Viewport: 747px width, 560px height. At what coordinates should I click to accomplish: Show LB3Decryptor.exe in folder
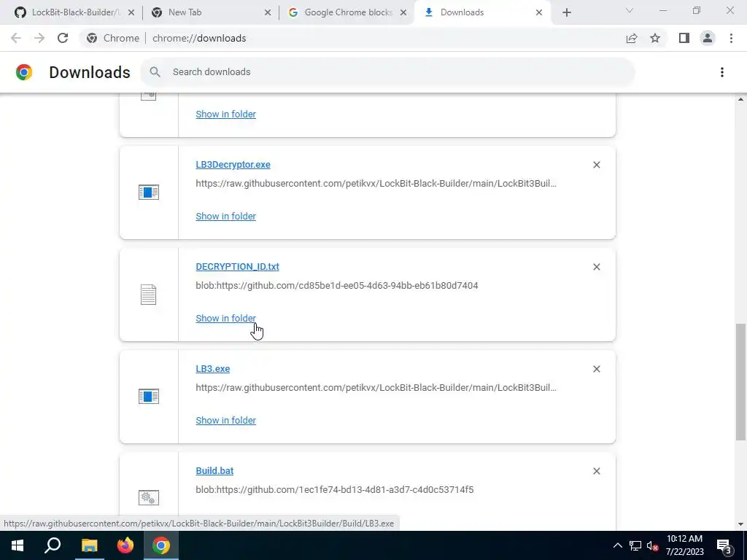226,216
